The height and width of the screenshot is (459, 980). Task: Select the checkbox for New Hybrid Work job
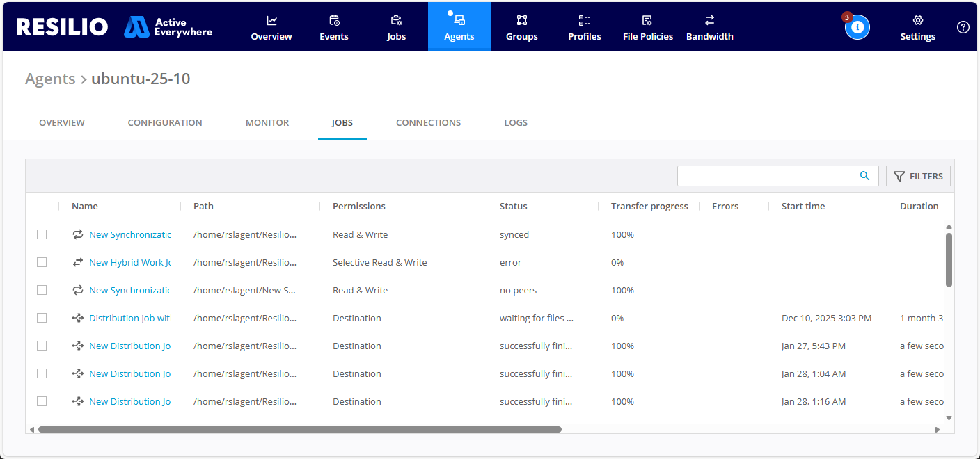click(x=42, y=262)
